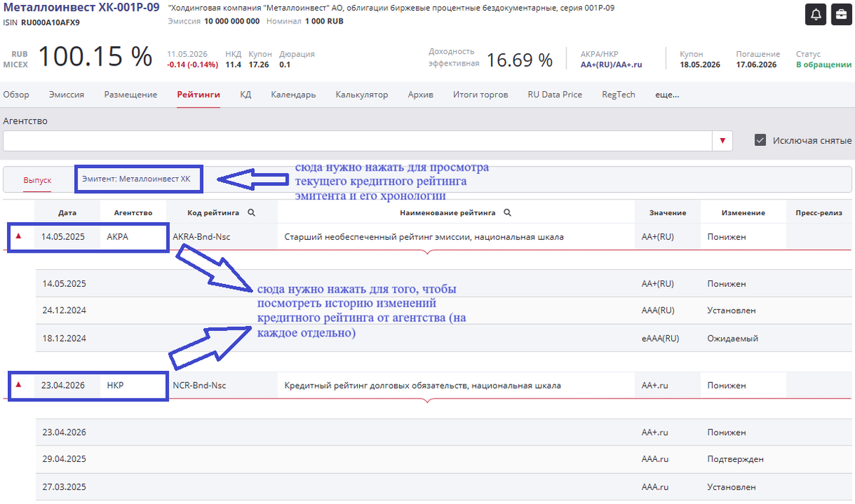Select the 23.04.2026 НКР row date
Viewport: 855px width, 504px height.
point(63,385)
